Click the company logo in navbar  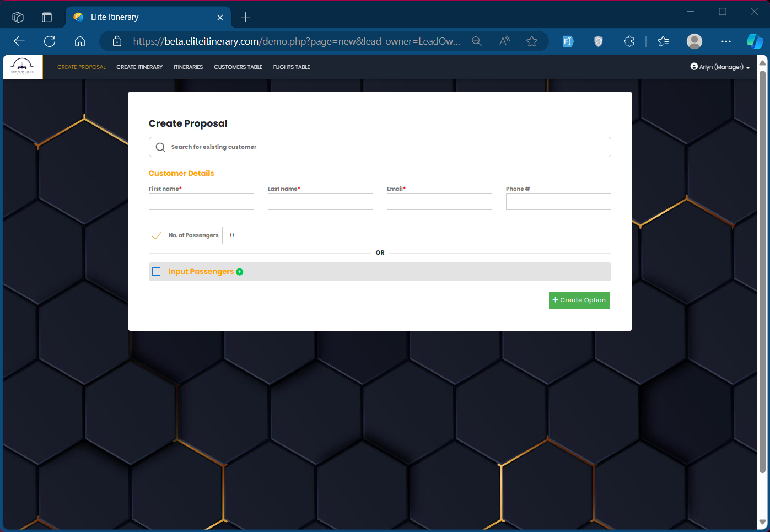tap(23, 67)
